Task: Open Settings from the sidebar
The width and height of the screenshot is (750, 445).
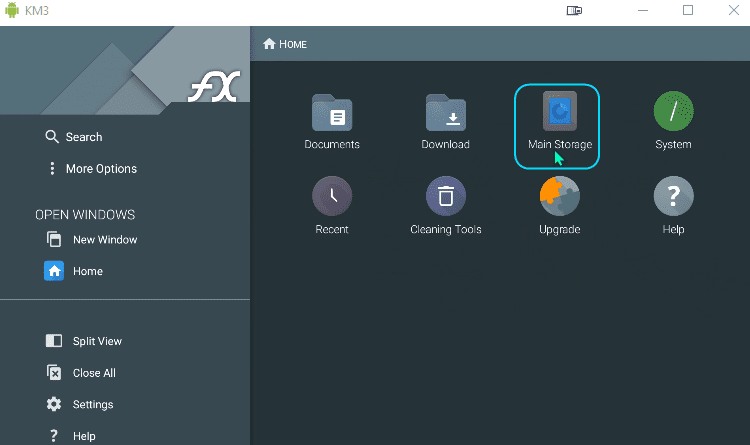Action: (80, 404)
